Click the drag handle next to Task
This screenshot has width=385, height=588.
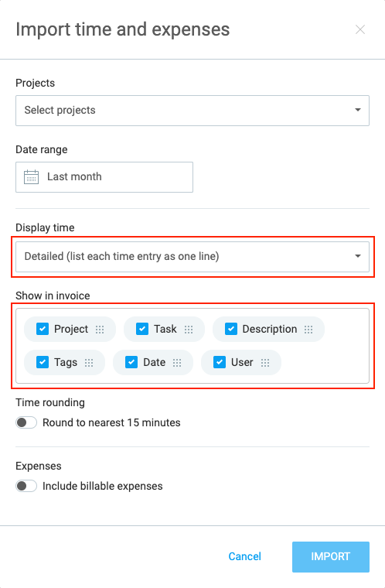[189, 330]
